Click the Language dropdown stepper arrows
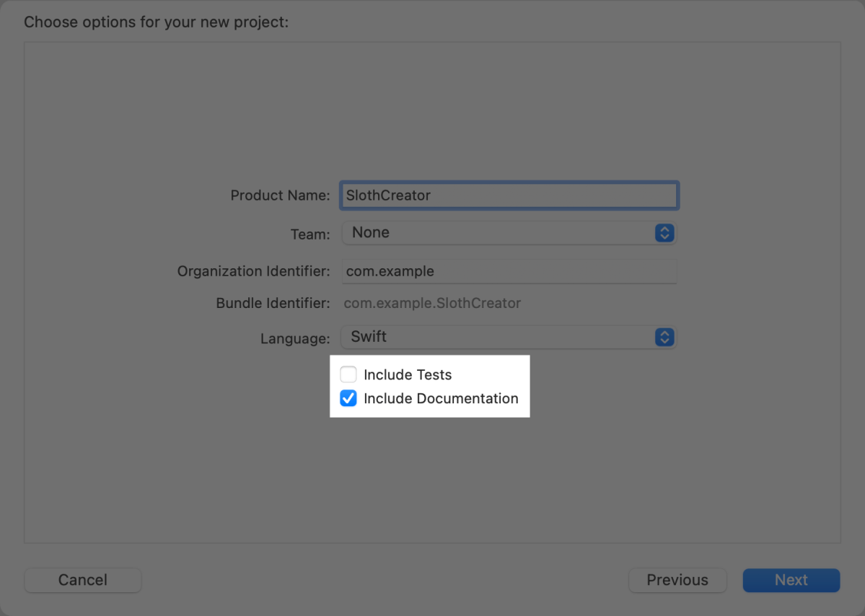865x616 pixels. coord(664,337)
